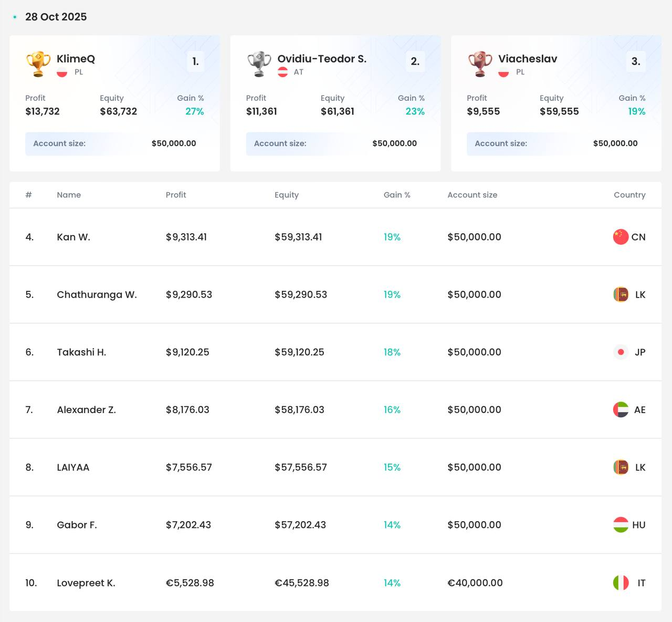This screenshot has height=622, width=672.
Task: Click the Austria flag under Ovidiu-Teodor S.
Action: (x=282, y=72)
